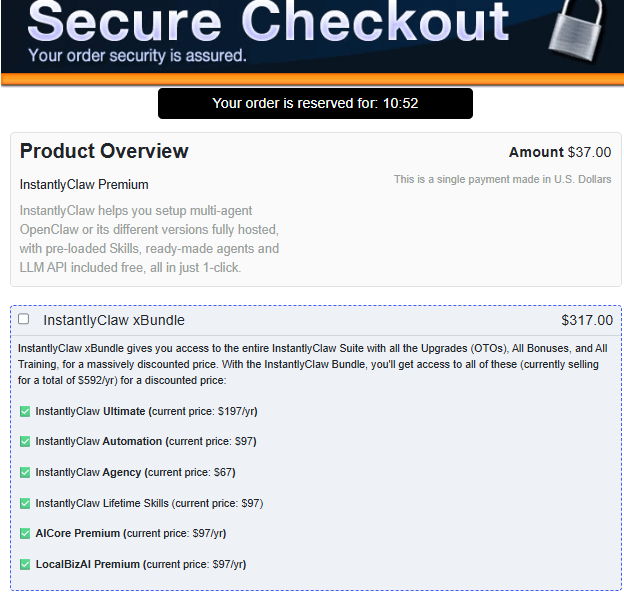
Task: Enable the InstantlyClaw xBundle checkbox
Action: [x=23, y=319]
